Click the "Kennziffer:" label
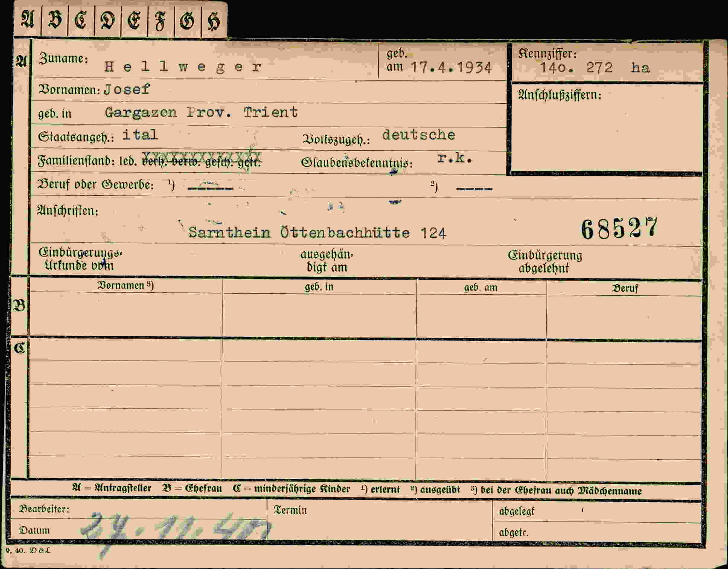 click(547, 53)
